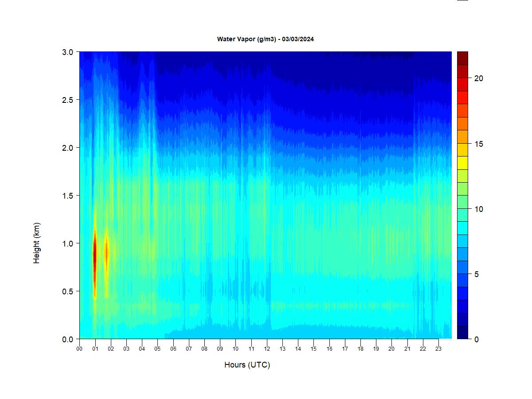This screenshot has width=532, height=399.
Task: Select the '13' hour tick label
Action: click(x=282, y=348)
